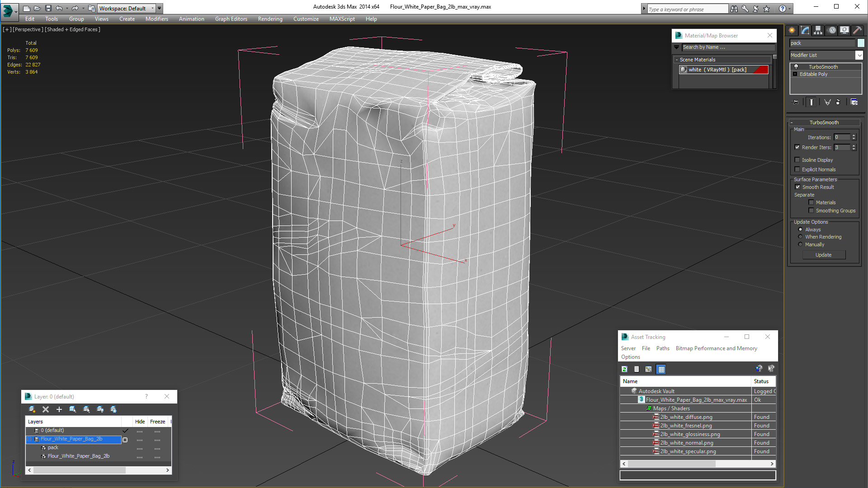Enable the Explicit Normals checkbox
868x488 pixels.
pos(797,169)
